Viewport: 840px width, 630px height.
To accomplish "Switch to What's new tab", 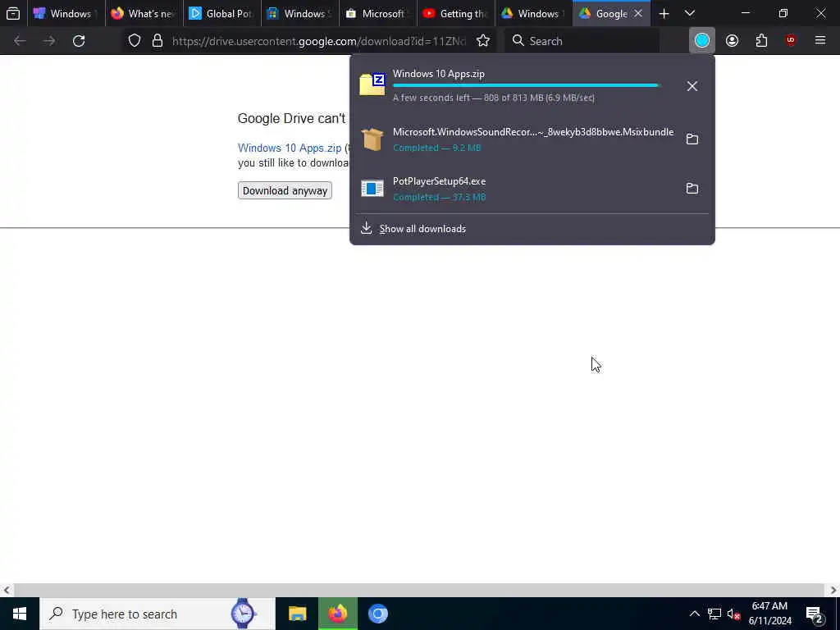I will 144,13.
